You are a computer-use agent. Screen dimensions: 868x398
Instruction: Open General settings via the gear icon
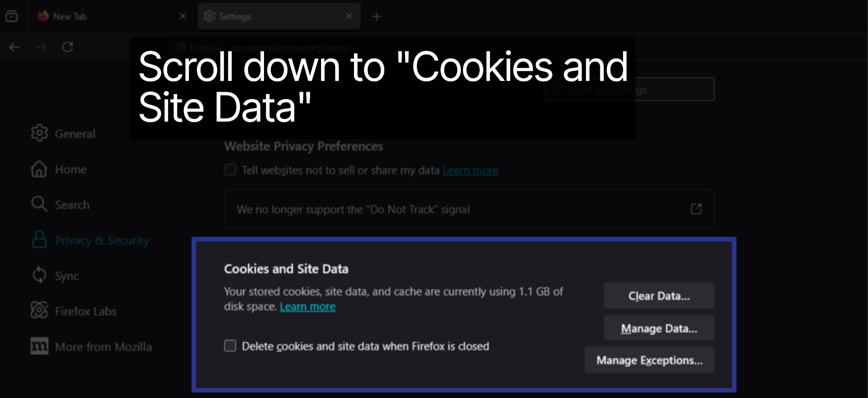[x=39, y=133]
